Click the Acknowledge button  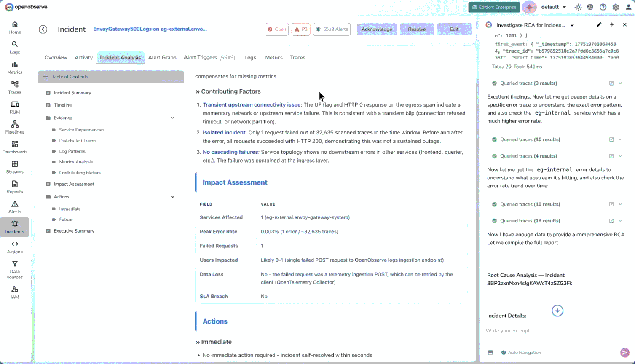pyautogui.click(x=377, y=29)
